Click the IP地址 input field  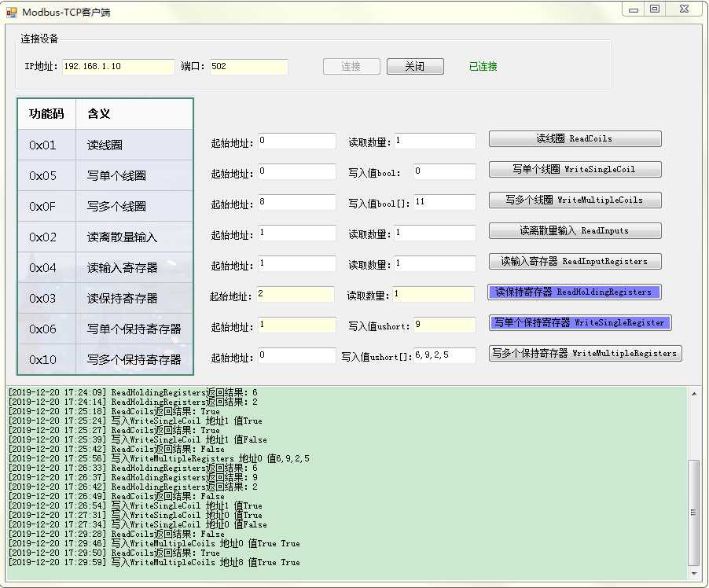tap(119, 67)
